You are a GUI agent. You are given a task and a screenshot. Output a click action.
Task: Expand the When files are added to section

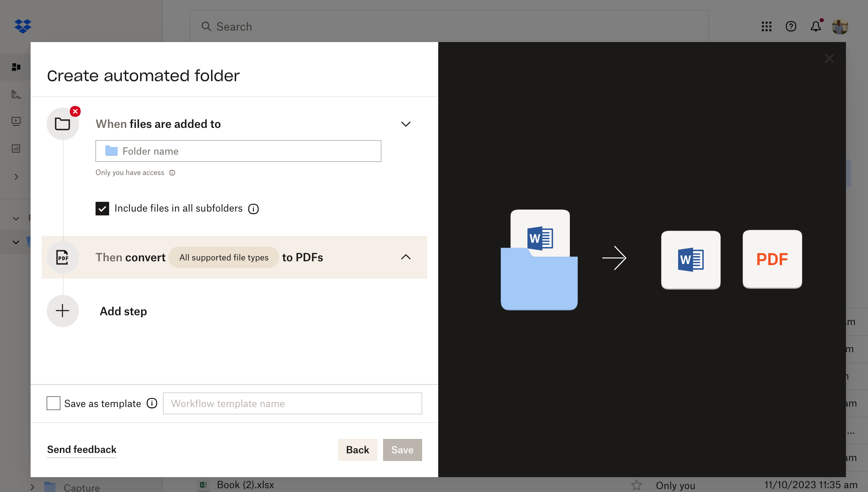click(406, 124)
